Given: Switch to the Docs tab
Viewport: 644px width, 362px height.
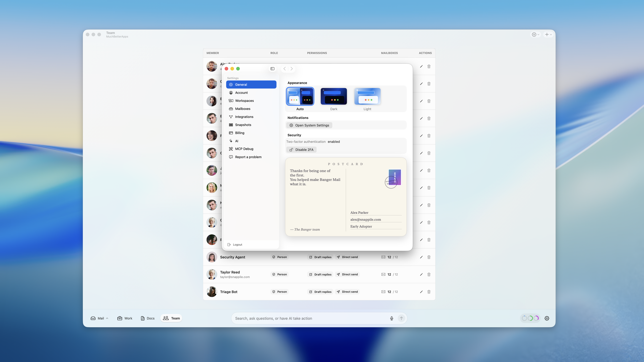Looking at the screenshot, I should point(148,318).
